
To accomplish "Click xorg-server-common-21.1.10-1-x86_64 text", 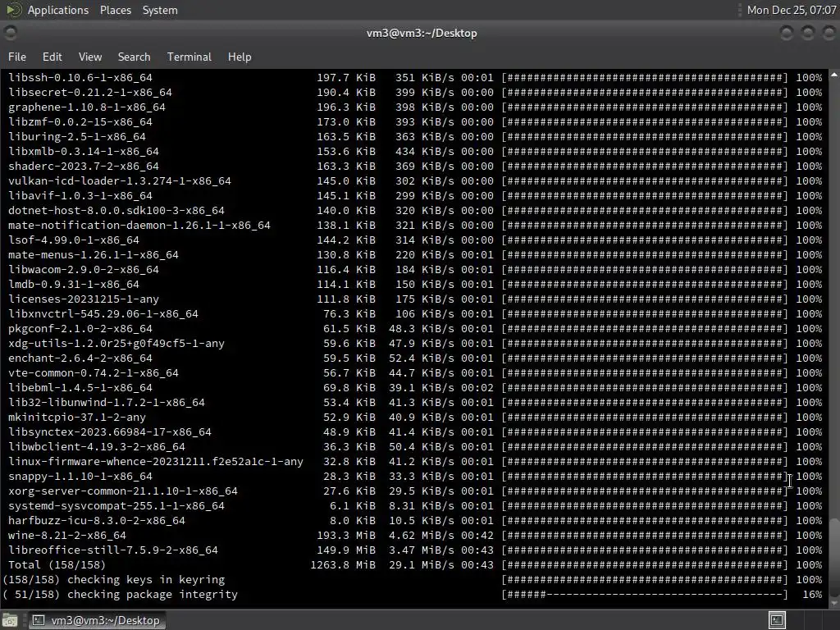I will pyautogui.click(x=123, y=491).
